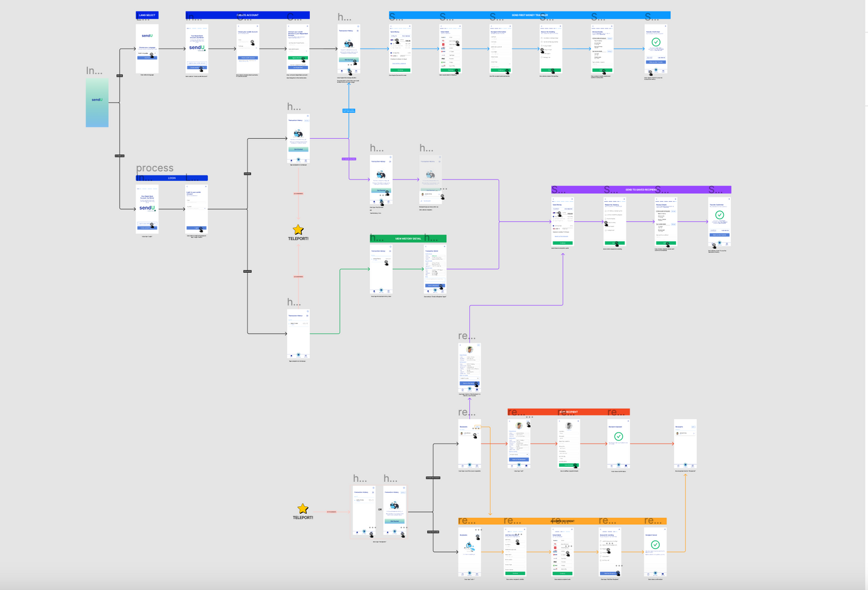Open the recipient profile screen with avatar photo
Image resolution: width=868 pixels, height=590 pixels.
470,367
